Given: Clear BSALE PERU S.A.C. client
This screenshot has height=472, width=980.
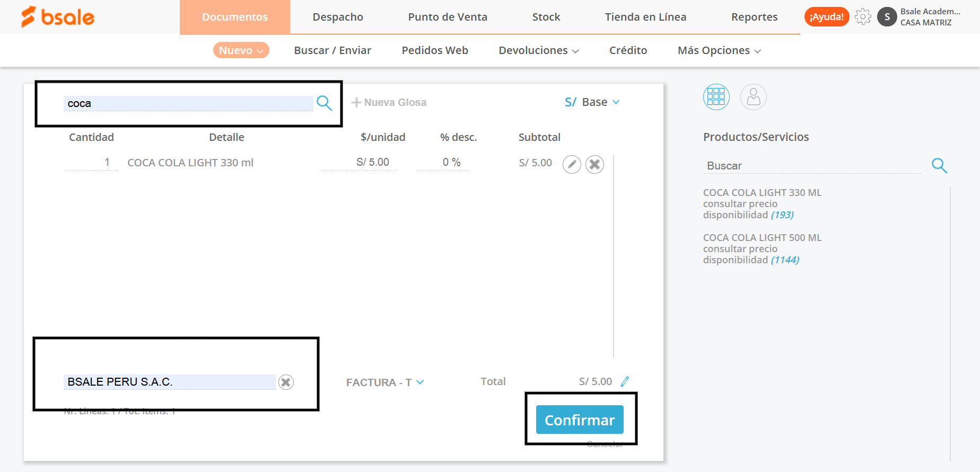Looking at the screenshot, I should click(286, 382).
